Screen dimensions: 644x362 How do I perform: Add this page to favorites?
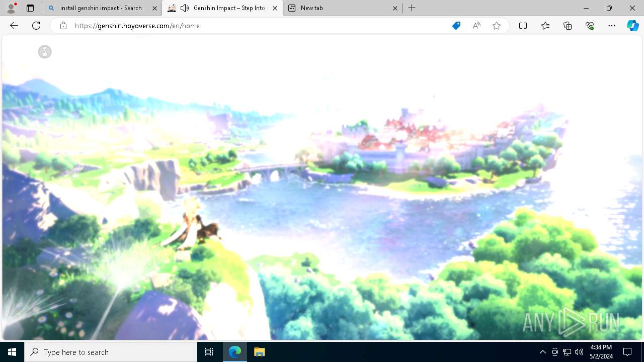(x=497, y=26)
